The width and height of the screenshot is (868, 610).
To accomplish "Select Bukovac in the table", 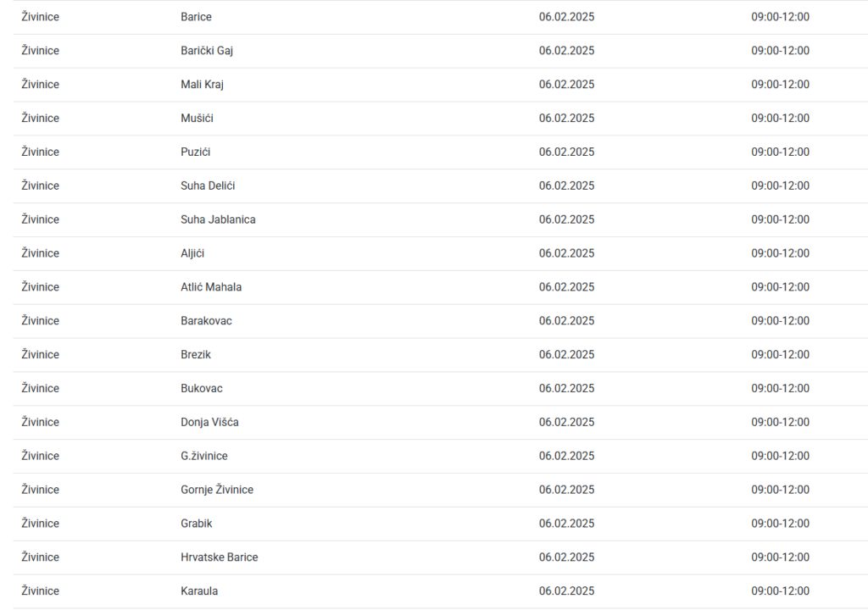I will (202, 389).
